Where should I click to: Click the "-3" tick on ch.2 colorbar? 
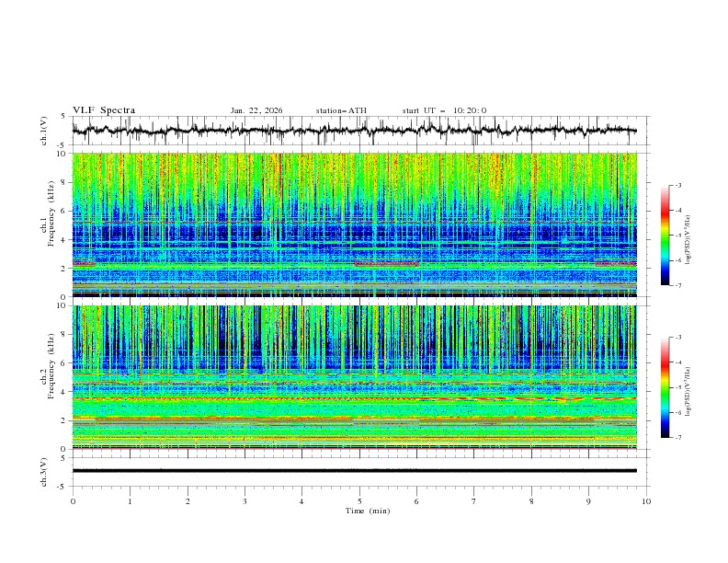678,338
